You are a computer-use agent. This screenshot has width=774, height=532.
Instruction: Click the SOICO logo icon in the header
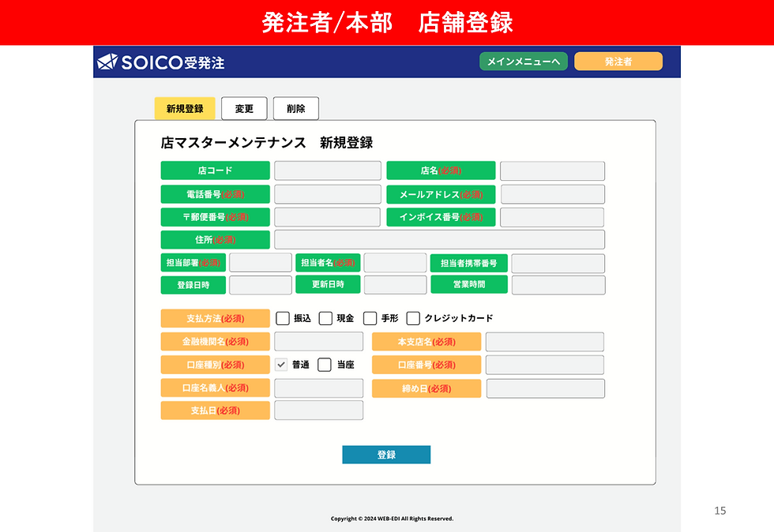coord(108,62)
